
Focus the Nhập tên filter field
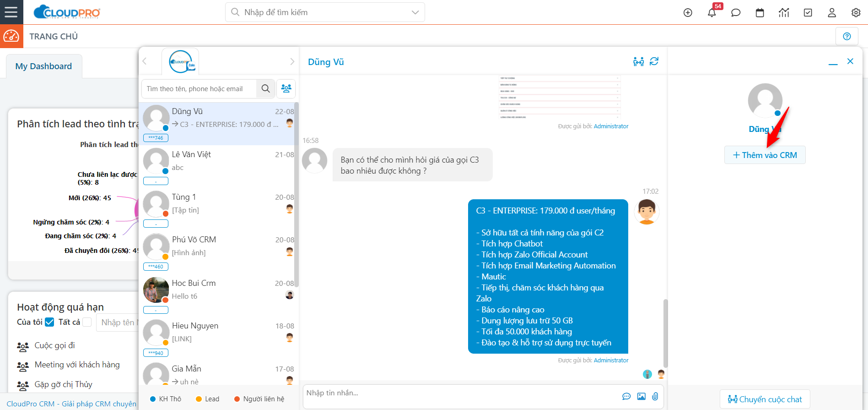(x=118, y=323)
